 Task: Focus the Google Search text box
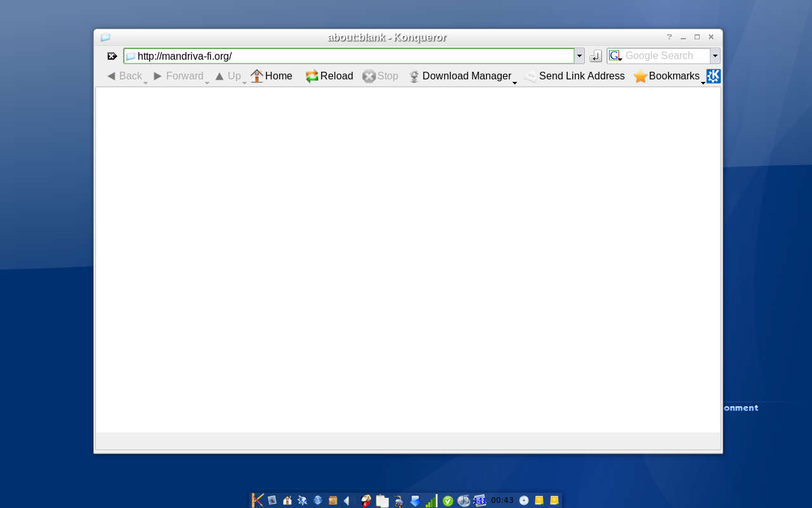[x=666, y=56]
